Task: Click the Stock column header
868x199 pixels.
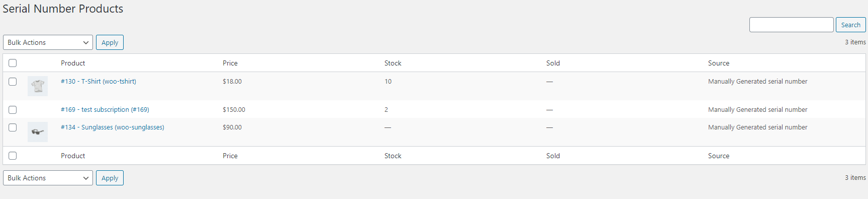Action: pyautogui.click(x=393, y=63)
